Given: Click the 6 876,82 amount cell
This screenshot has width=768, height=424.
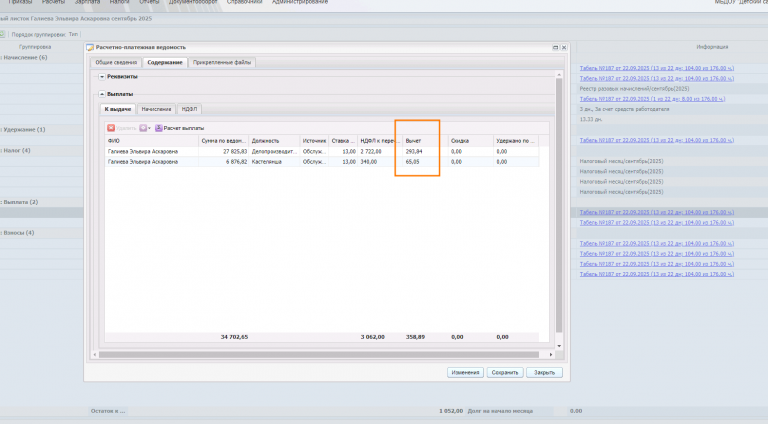Looking at the screenshot, I should tap(223, 162).
